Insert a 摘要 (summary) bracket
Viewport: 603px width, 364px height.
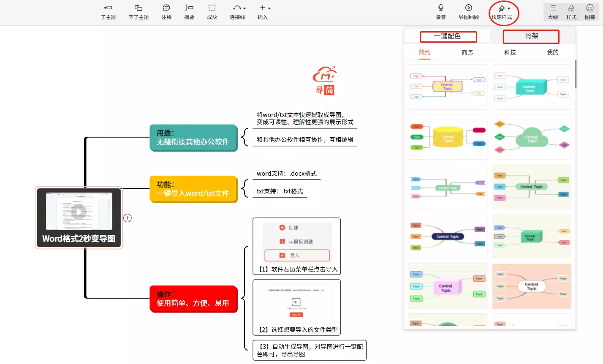[x=189, y=8]
